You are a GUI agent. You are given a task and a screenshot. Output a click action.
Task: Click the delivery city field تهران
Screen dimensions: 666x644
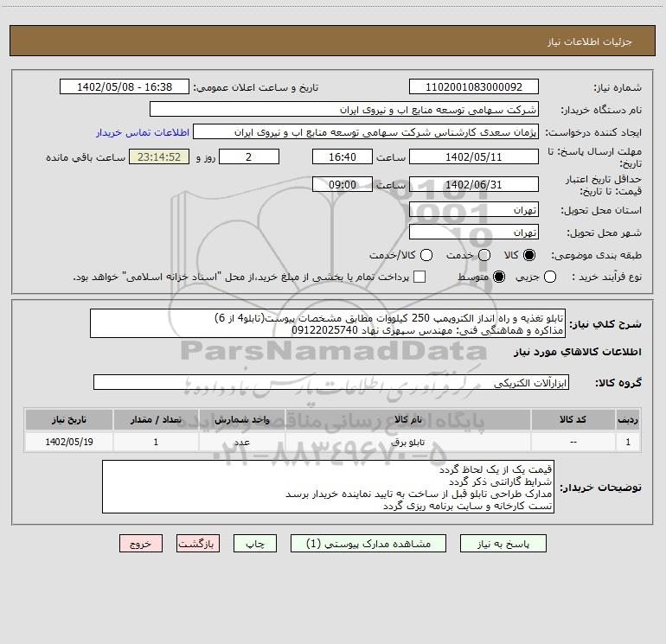[x=474, y=233]
